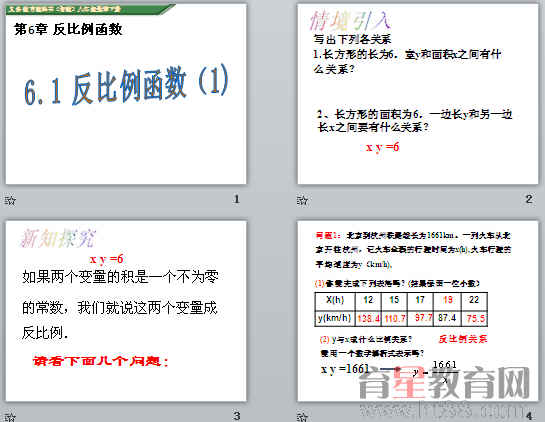The image size is (545, 422).
Task: Click the red 反比例关系 text in slide 4
Action: [x=463, y=339]
